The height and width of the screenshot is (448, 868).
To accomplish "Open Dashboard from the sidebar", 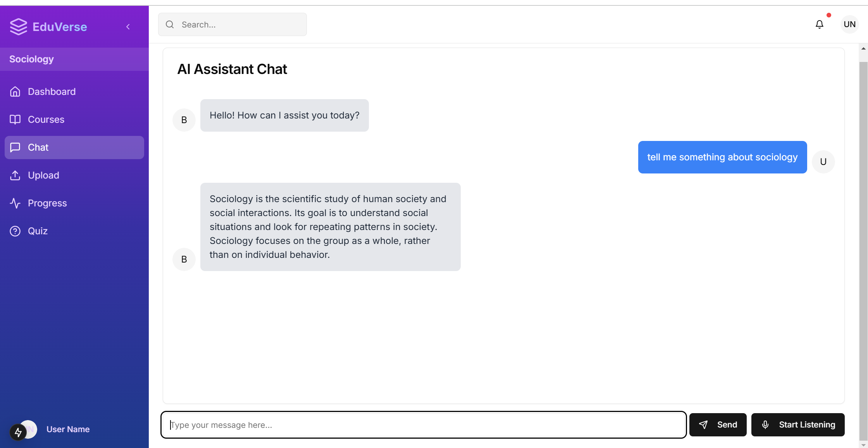I will (52, 92).
